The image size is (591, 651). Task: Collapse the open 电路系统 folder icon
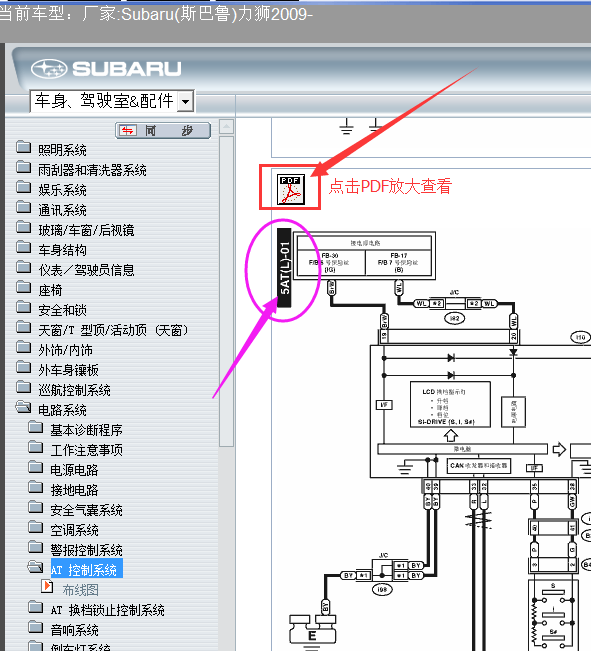point(23,407)
